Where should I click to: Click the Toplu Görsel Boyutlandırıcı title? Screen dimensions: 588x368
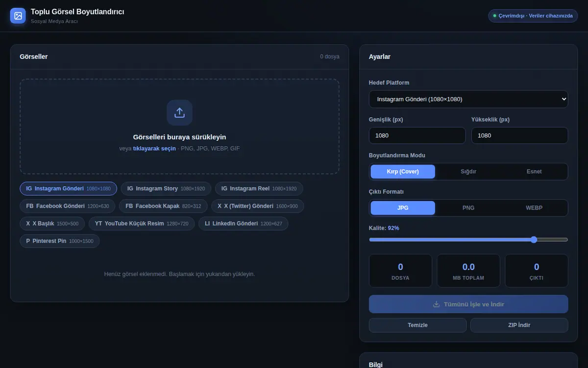click(77, 12)
